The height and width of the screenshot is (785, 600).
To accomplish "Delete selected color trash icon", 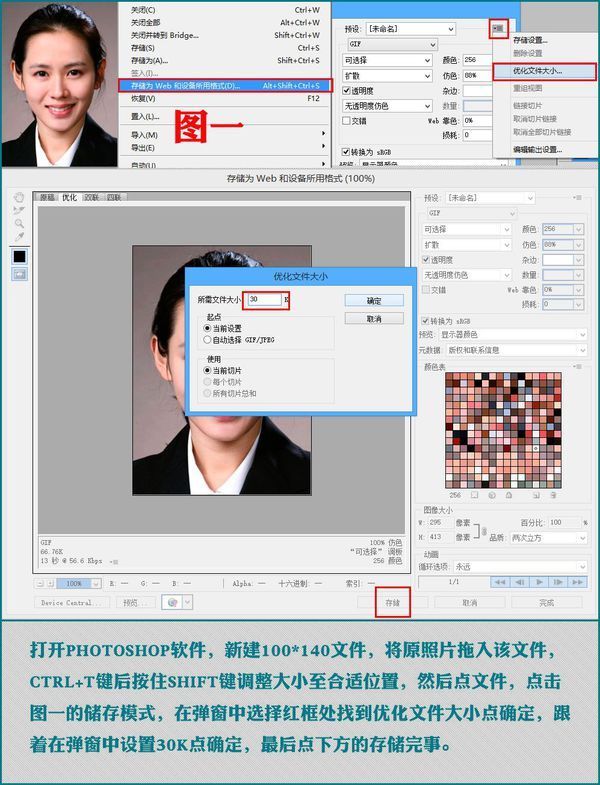I will pyautogui.click(x=553, y=495).
